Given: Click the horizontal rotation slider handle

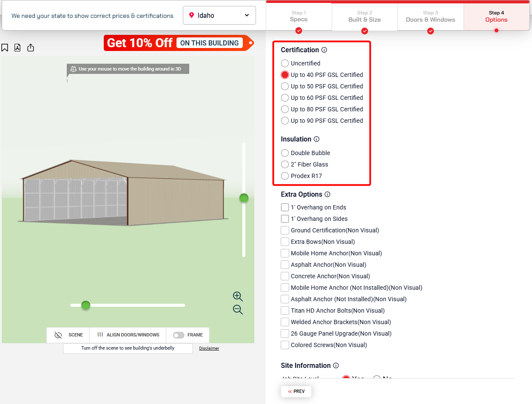Looking at the screenshot, I should 86,305.
